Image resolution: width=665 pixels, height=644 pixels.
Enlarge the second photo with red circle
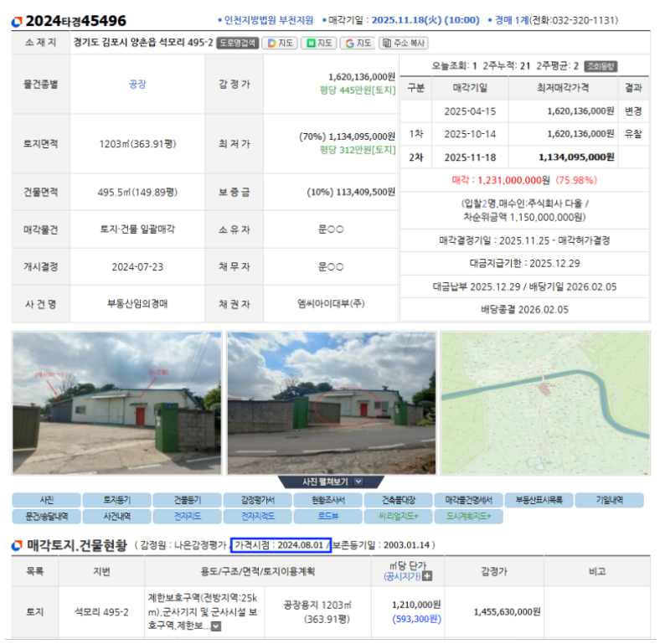pos(332,403)
